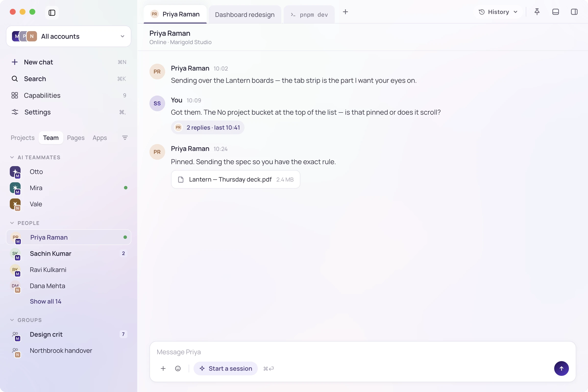The width and height of the screenshot is (588, 392).
Task: Click the plus icon beside New chat
Action: point(15,62)
